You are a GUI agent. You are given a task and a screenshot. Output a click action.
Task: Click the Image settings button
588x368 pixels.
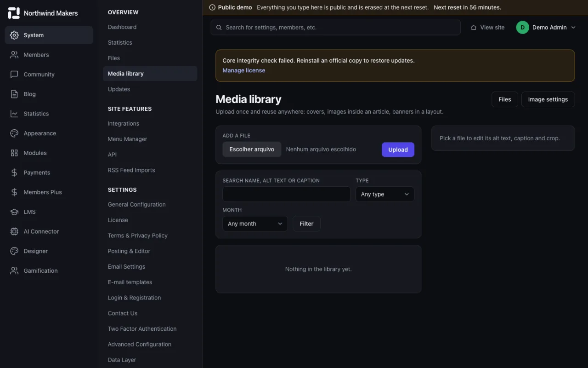click(548, 99)
